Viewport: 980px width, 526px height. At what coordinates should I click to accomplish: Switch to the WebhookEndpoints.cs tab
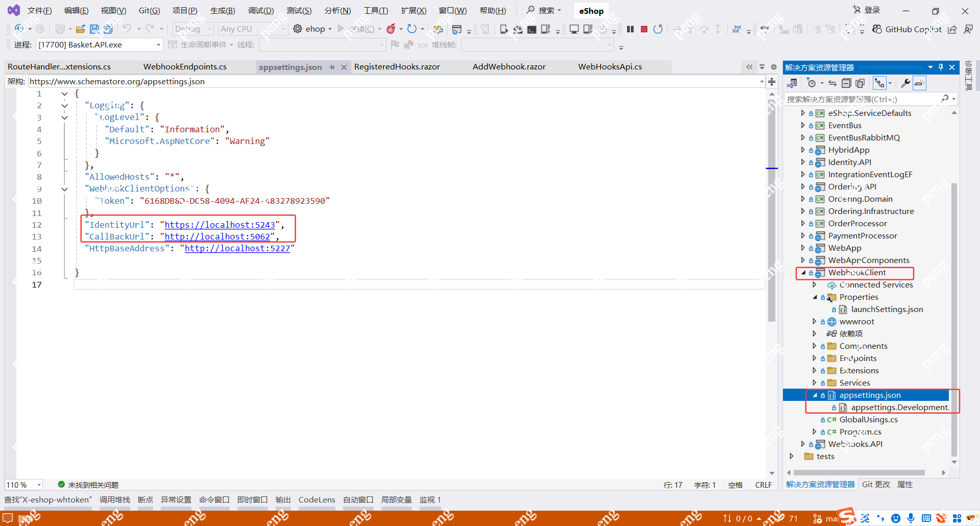point(185,67)
